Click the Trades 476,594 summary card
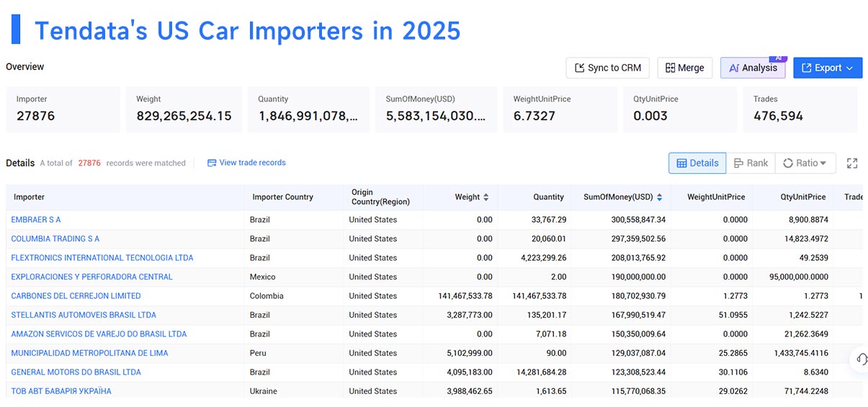868x407 pixels. [x=800, y=109]
